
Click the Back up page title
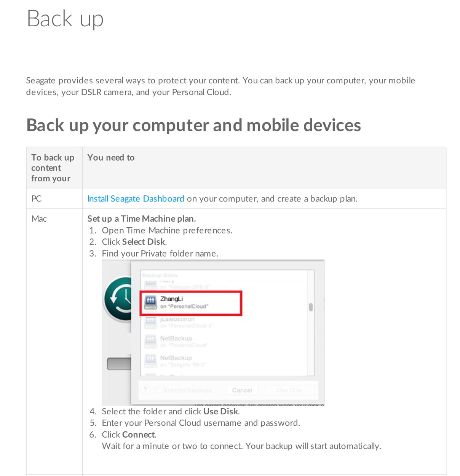65,19
